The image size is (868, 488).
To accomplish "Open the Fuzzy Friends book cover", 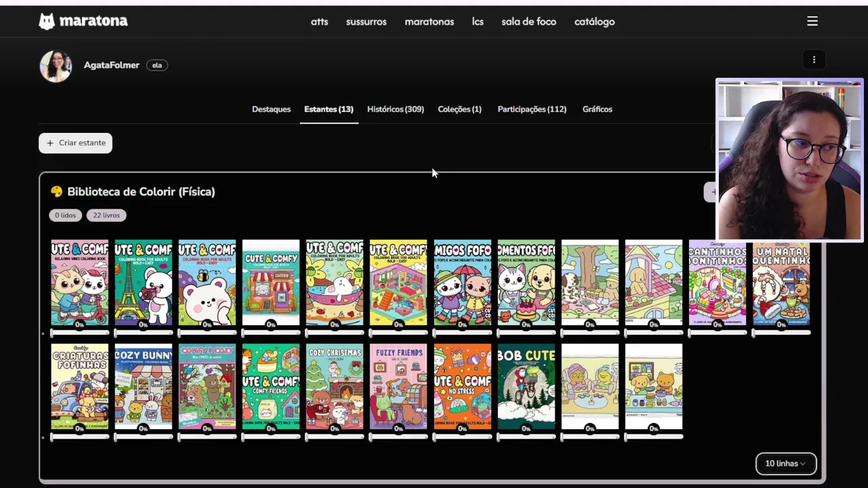I will point(398,387).
